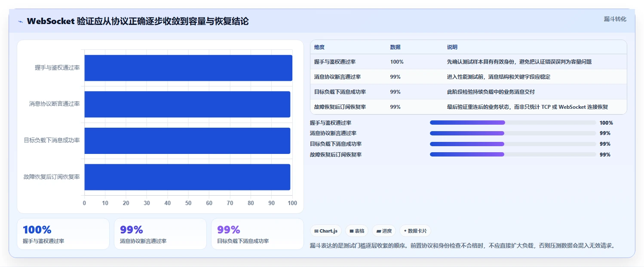Click the 100 tick on chart x-axis
Viewport: 644px width, 267px height.
(292, 203)
